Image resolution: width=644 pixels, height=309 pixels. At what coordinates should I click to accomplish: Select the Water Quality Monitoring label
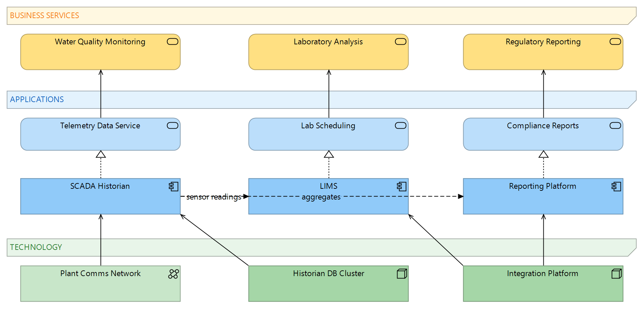coord(100,42)
